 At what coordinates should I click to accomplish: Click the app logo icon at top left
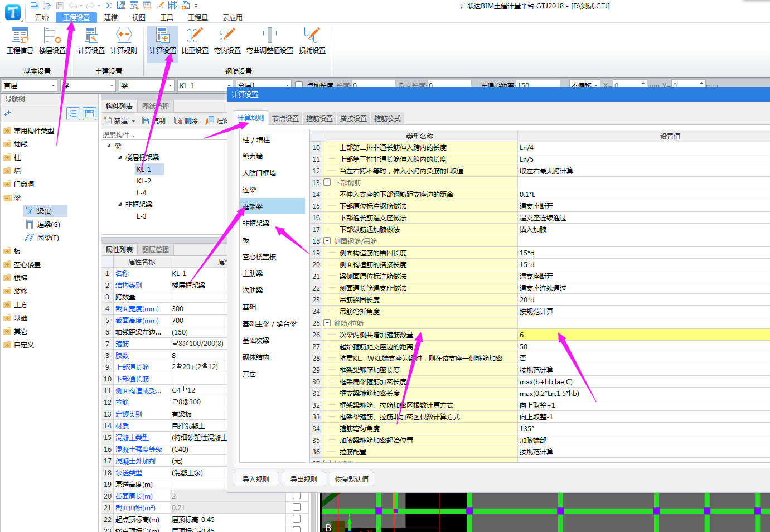point(12,12)
